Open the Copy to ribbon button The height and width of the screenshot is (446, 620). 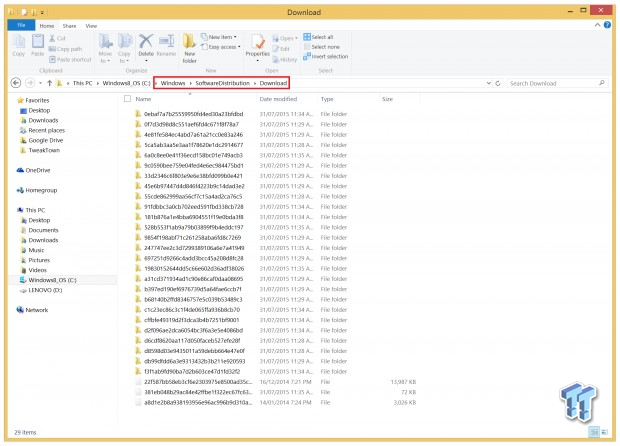124,49
